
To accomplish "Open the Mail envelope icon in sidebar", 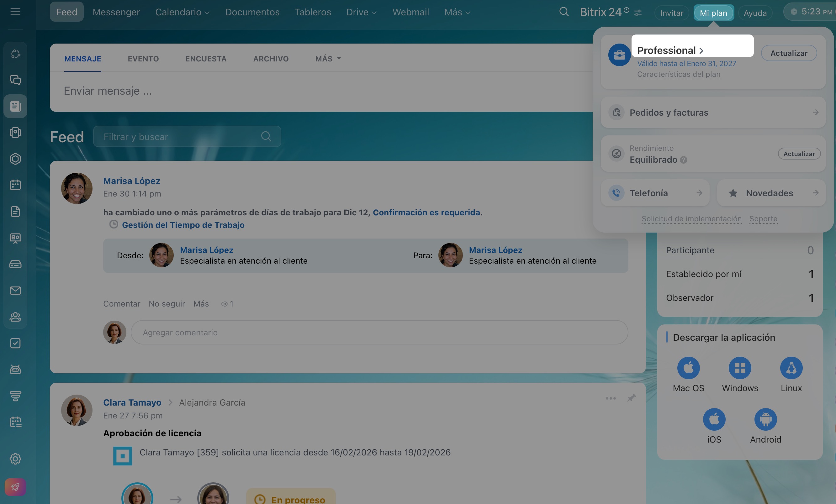I will point(15,291).
